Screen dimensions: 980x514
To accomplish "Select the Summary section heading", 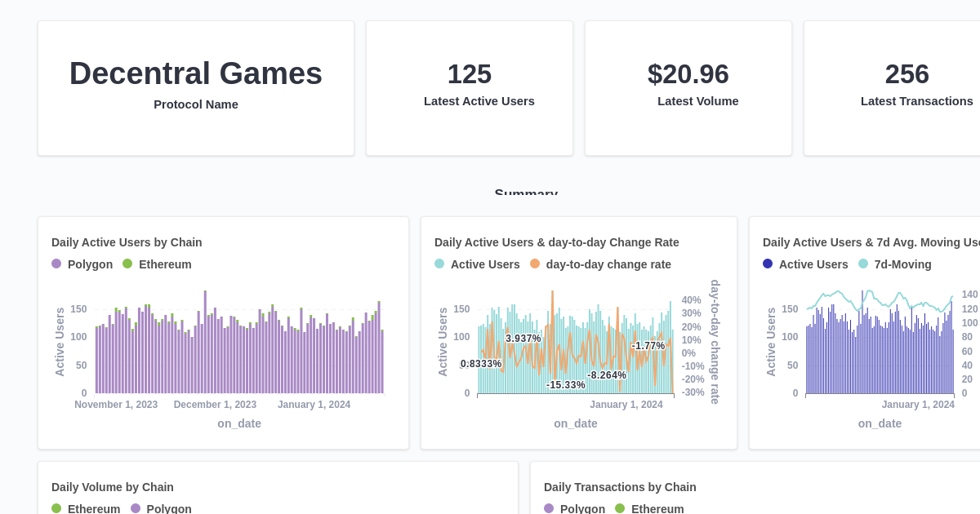I will pos(526,194).
